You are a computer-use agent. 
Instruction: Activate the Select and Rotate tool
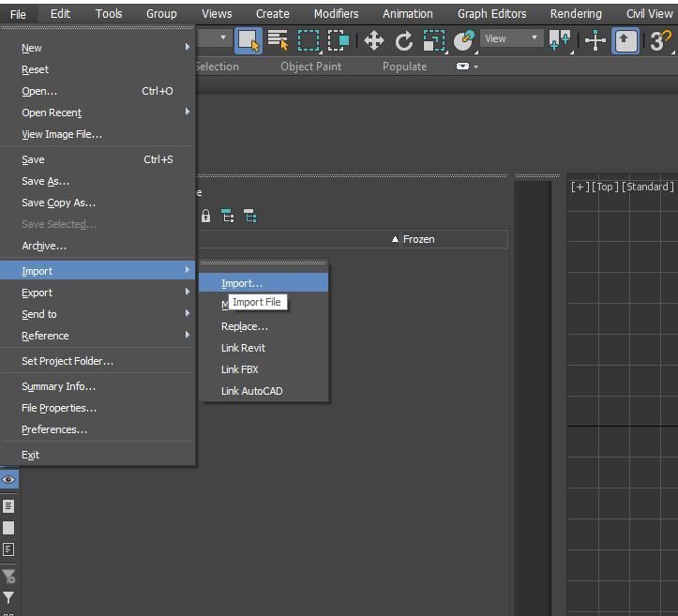pyautogui.click(x=404, y=40)
